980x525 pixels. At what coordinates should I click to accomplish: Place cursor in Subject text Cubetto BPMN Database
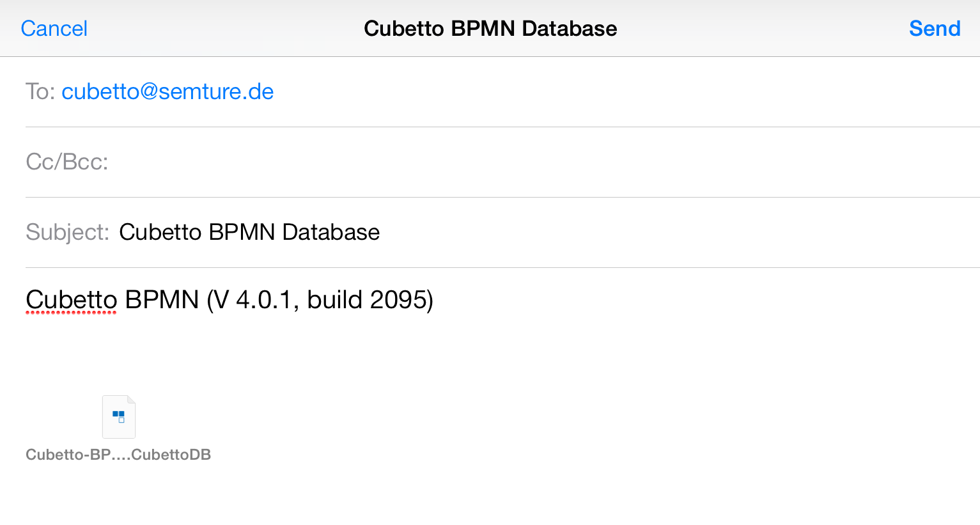click(249, 232)
